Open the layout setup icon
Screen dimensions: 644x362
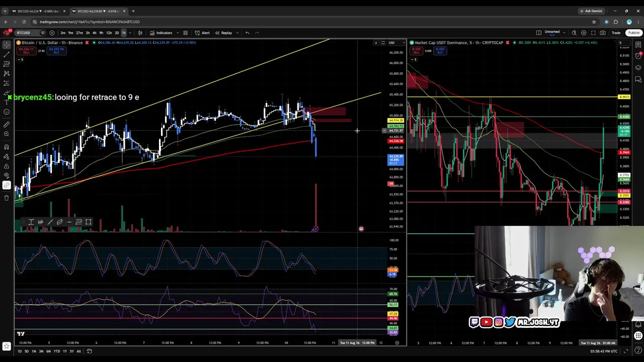(539, 33)
